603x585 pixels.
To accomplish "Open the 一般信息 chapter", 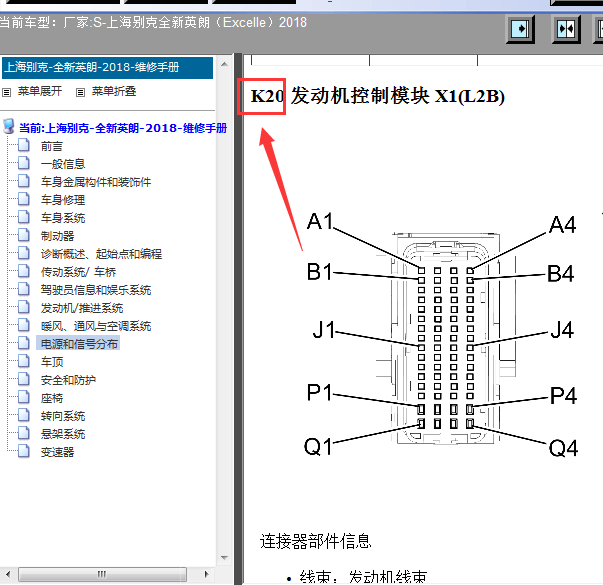I will coord(63,164).
